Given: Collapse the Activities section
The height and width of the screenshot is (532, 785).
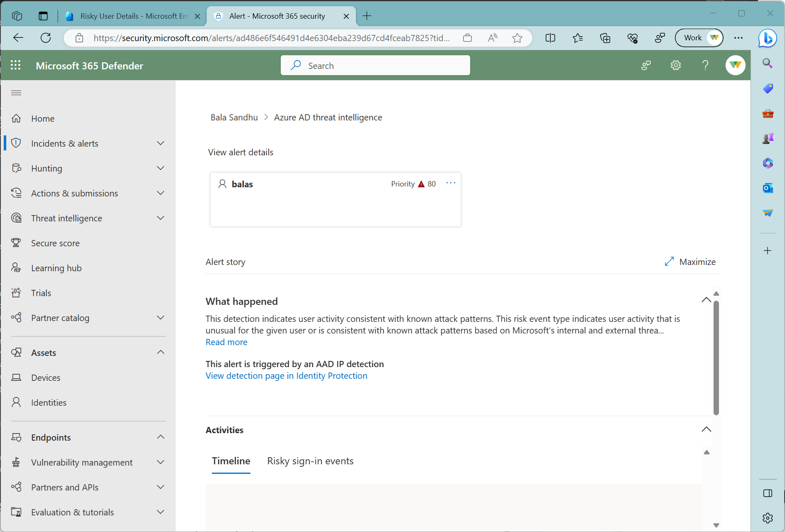Looking at the screenshot, I should [706, 429].
